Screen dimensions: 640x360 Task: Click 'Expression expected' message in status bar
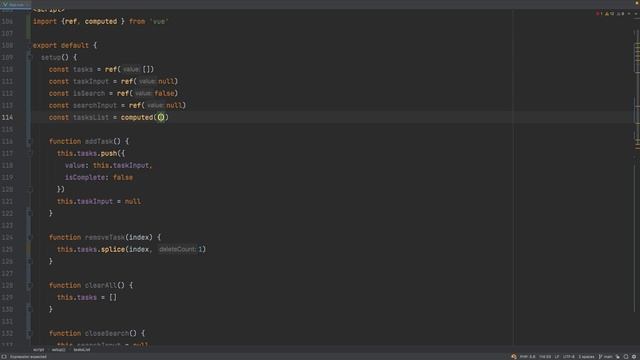tap(28, 356)
